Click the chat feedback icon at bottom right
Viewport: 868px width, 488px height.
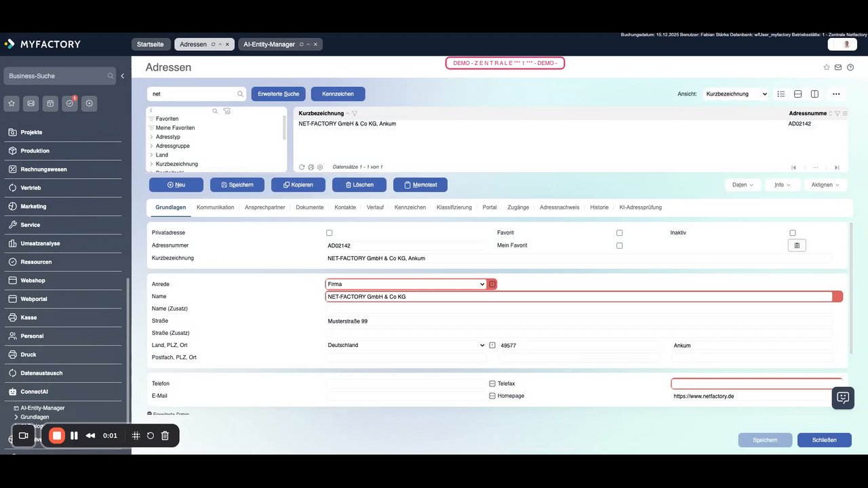[x=843, y=398]
